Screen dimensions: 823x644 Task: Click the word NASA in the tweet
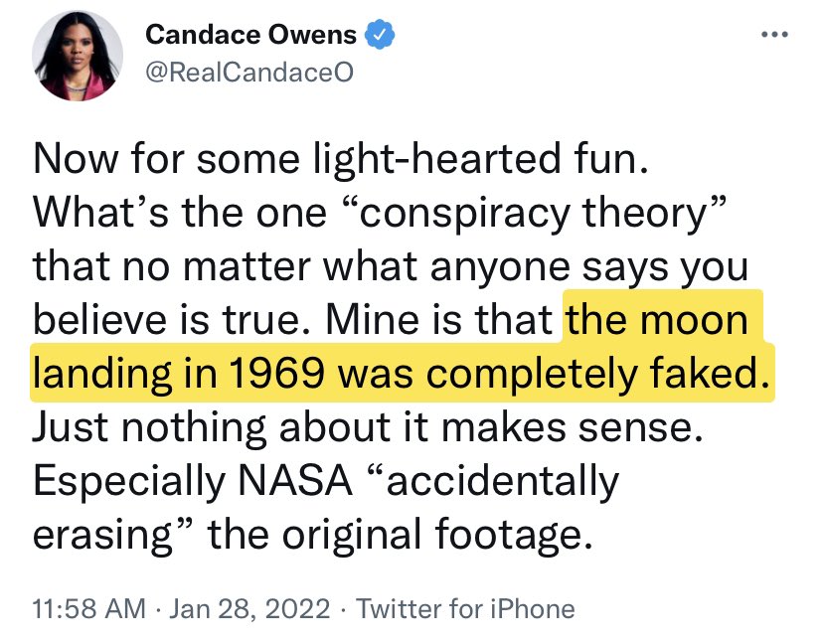click(x=295, y=480)
